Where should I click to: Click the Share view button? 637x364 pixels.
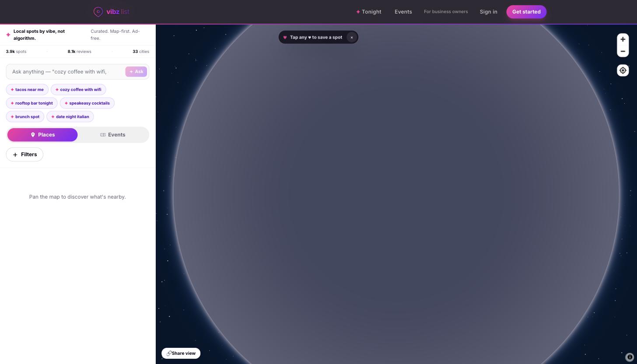tap(181, 353)
